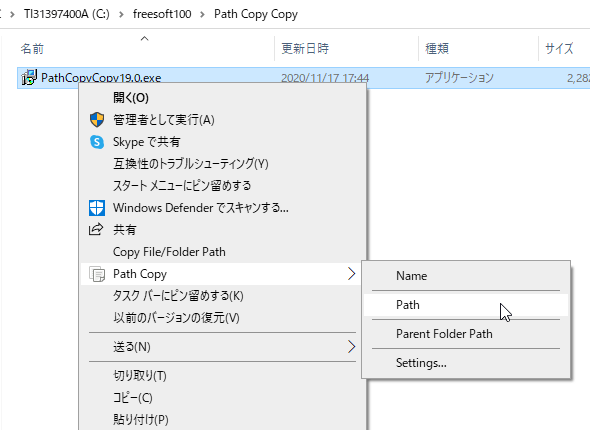Click the shield icon beside 管理者として実行
Viewport: 590px width, 430px height.
tap(97, 120)
